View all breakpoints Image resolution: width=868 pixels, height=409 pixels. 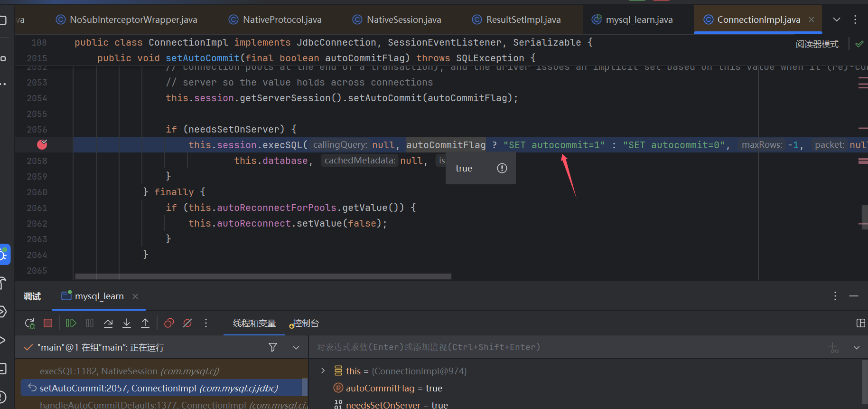coord(169,323)
